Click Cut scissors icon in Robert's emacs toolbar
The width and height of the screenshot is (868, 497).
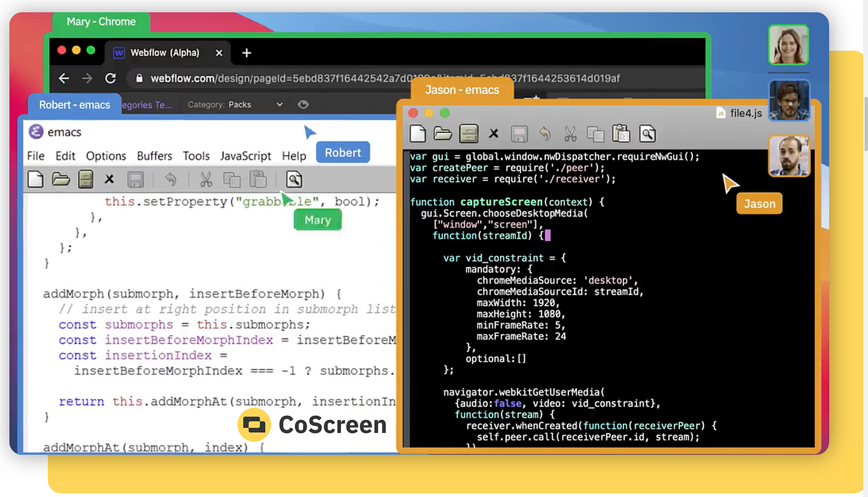[205, 180]
